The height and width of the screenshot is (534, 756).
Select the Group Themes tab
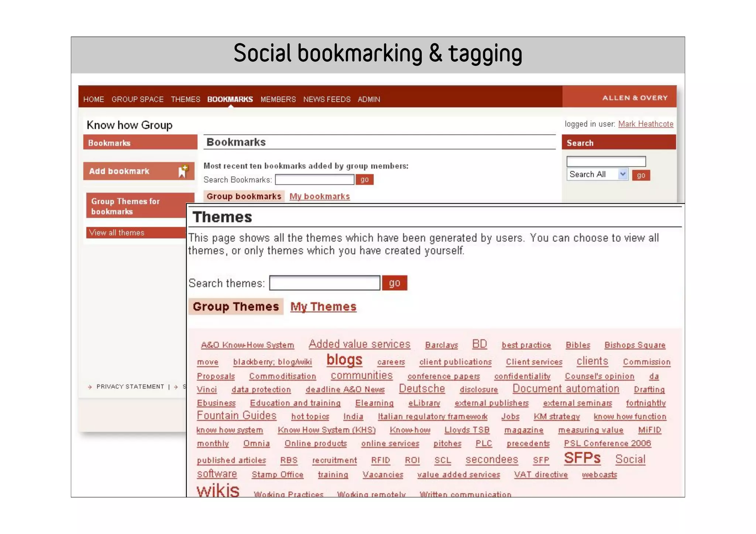coord(236,307)
